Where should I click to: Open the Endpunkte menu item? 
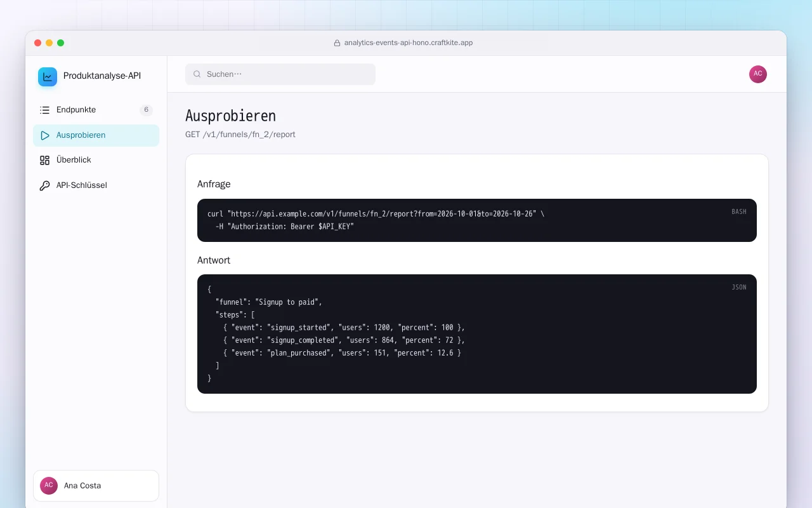click(96, 110)
